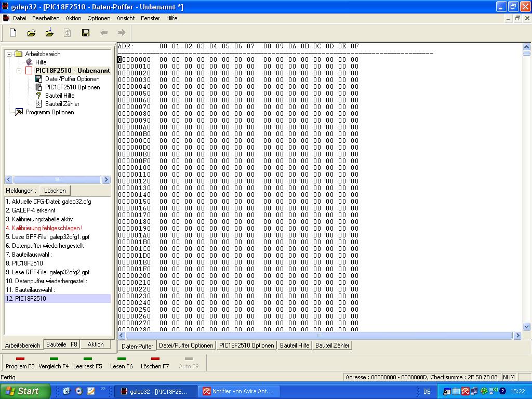
Task: Click the Datei/Puffer Optionen disk icon
Action: tap(38, 79)
